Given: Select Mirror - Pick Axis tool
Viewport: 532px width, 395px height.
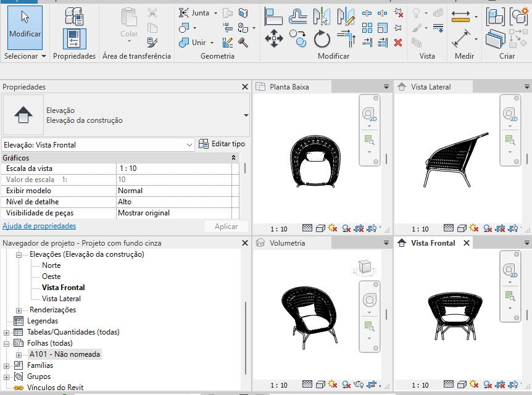Looking at the screenshot, I should tap(322, 16).
